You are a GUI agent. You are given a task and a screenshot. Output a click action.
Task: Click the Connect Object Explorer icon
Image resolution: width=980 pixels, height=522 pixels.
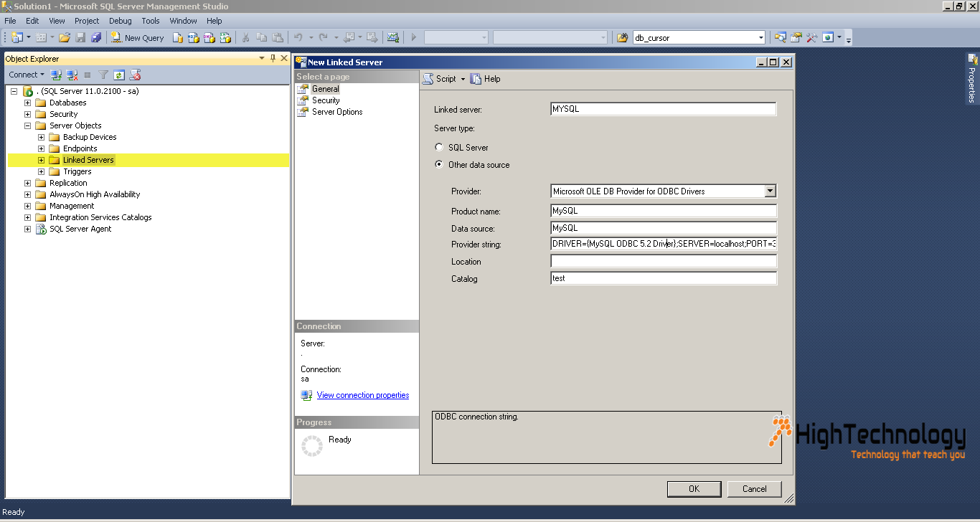pos(56,75)
